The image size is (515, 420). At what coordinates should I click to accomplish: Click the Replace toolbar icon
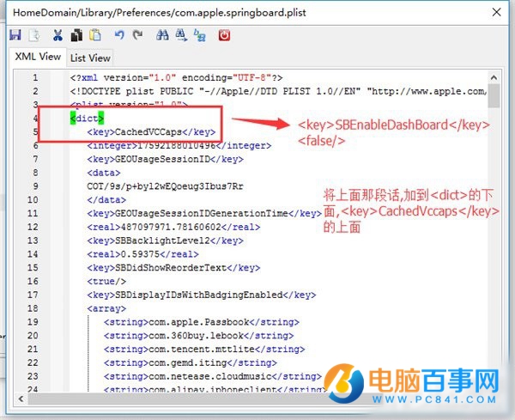pyautogui.click(x=200, y=35)
